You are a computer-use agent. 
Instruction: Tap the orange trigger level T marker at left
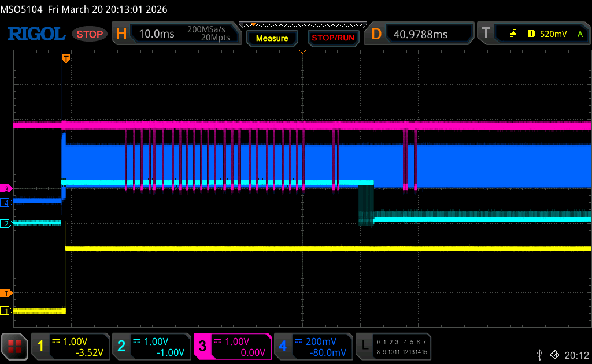pyautogui.click(x=6, y=293)
